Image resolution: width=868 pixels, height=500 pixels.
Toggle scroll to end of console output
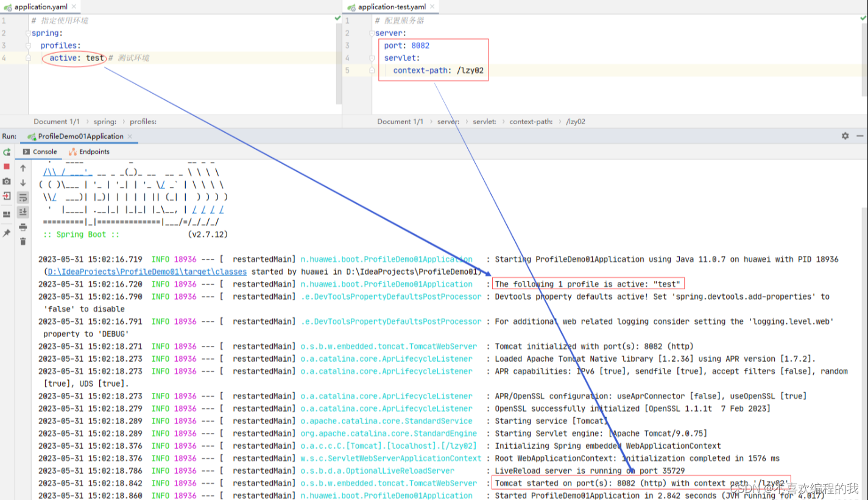(23, 212)
